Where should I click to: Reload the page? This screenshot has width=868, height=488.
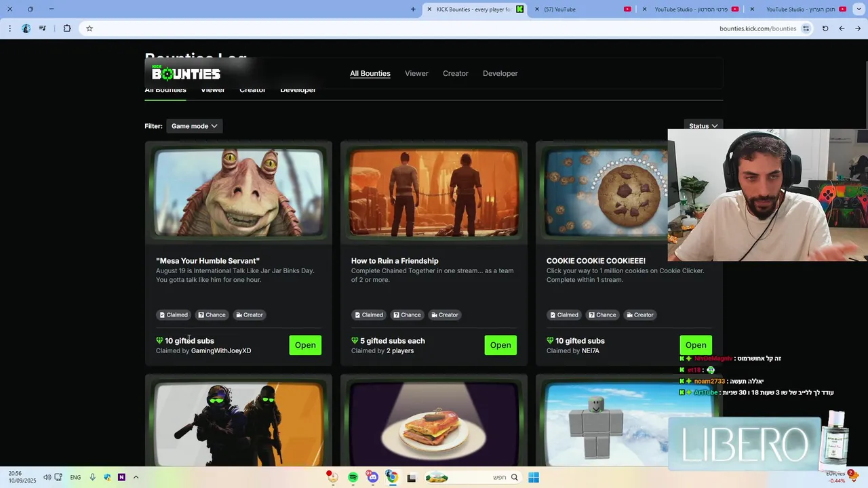tap(825, 28)
